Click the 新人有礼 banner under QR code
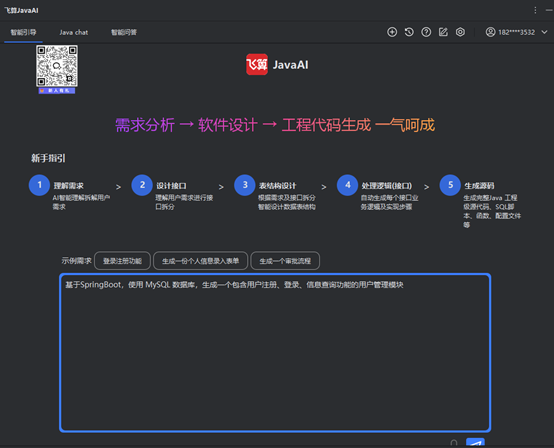This screenshot has height=448, width=554. (57, 91)
